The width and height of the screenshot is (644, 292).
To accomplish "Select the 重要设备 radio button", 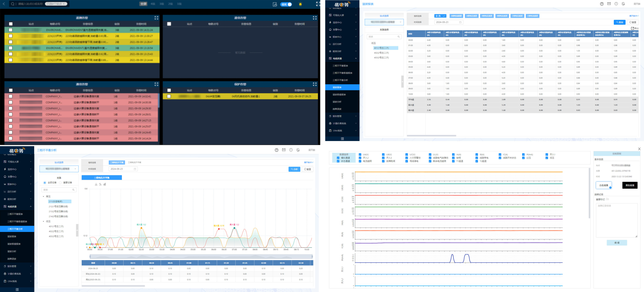I will [60, 183].
